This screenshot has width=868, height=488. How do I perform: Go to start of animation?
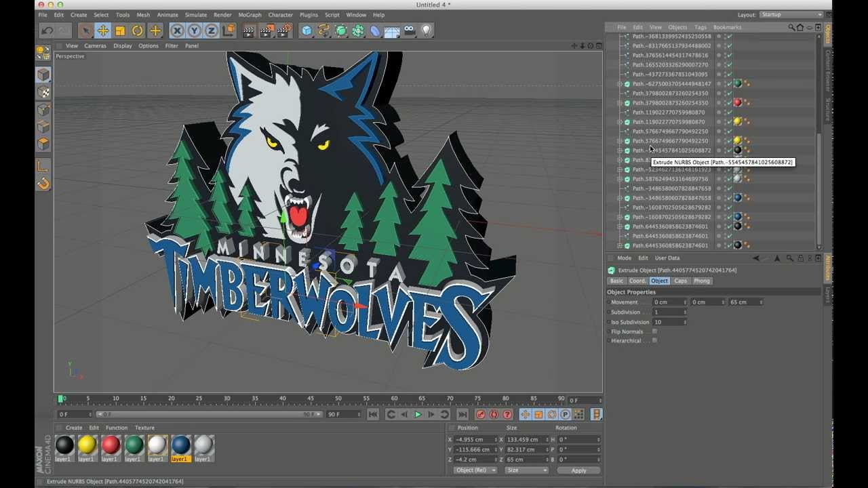(x=373, y=415)
